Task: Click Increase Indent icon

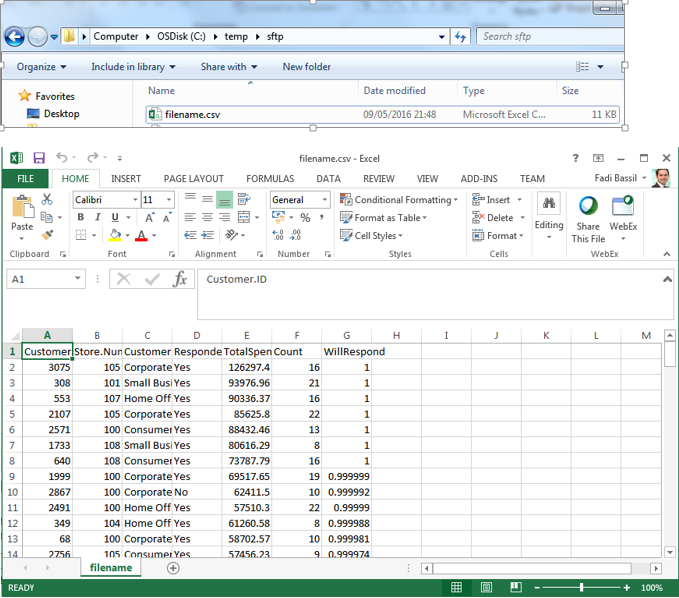Action: point(208,235)
